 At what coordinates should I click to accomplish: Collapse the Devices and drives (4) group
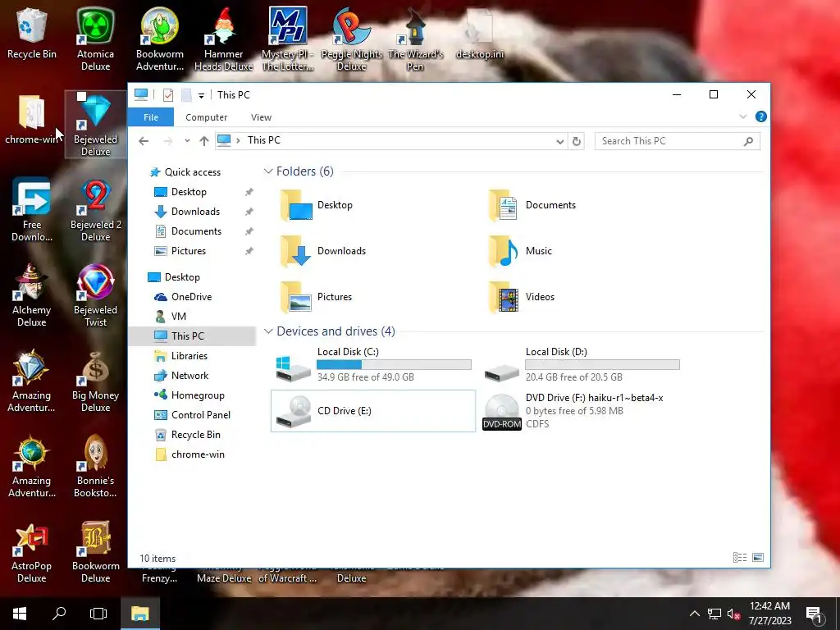click(268, 331)
